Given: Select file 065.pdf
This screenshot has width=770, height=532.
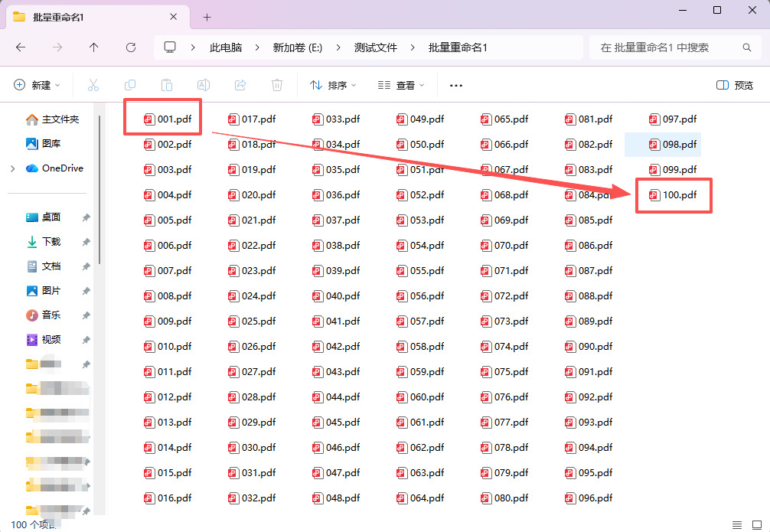Looking at the screenshot, I should click(504, 119).
